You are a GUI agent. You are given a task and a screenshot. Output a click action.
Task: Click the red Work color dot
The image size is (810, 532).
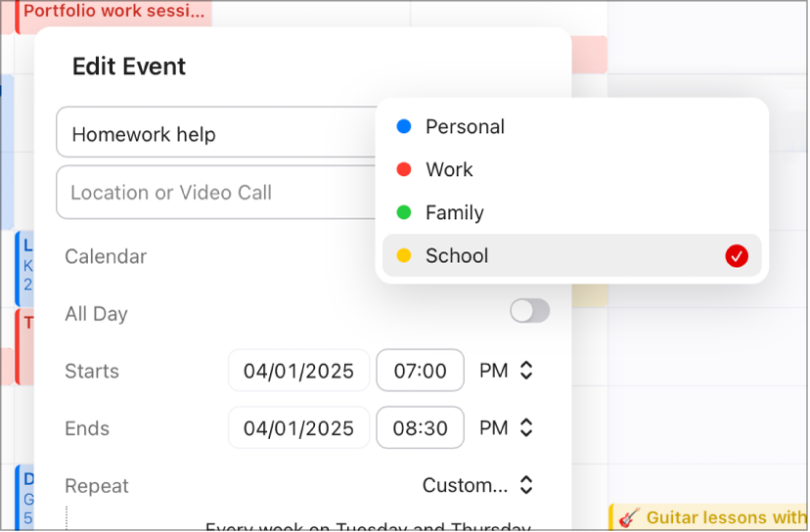403,170
